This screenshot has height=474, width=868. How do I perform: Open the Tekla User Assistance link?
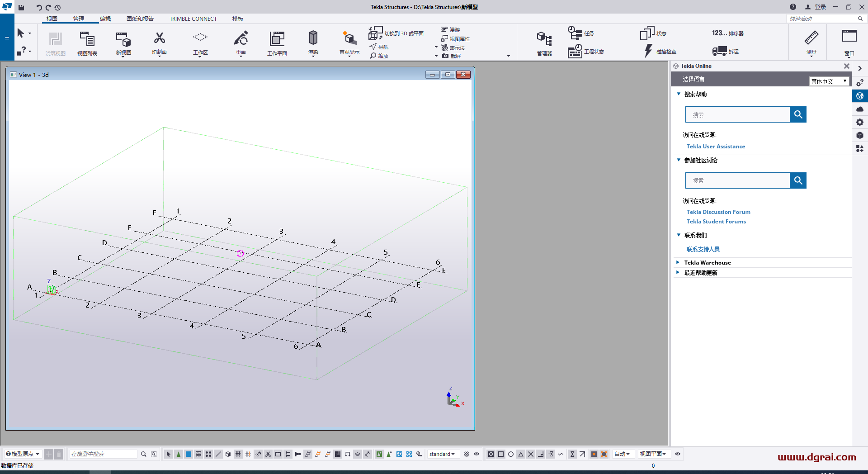[716, 147]
